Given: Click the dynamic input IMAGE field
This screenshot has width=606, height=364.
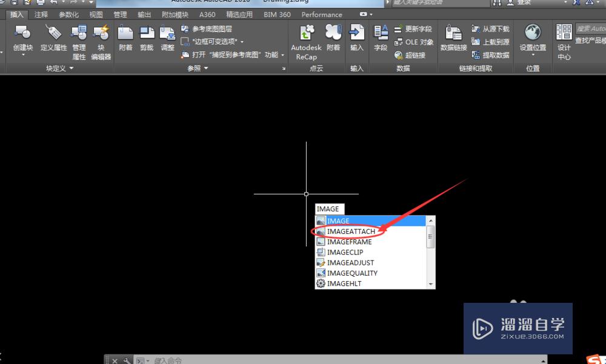Looking at the screenshot, I should point(329,209).
